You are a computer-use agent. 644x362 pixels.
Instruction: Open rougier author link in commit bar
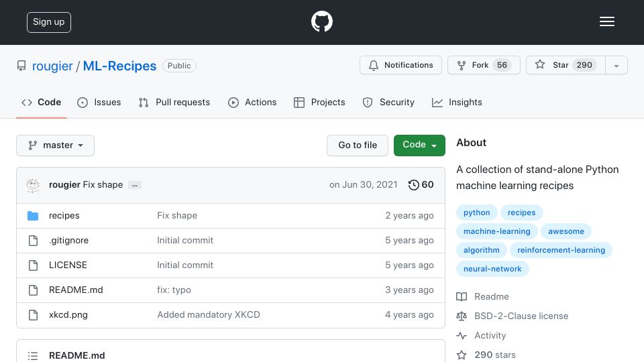point(64,185)
